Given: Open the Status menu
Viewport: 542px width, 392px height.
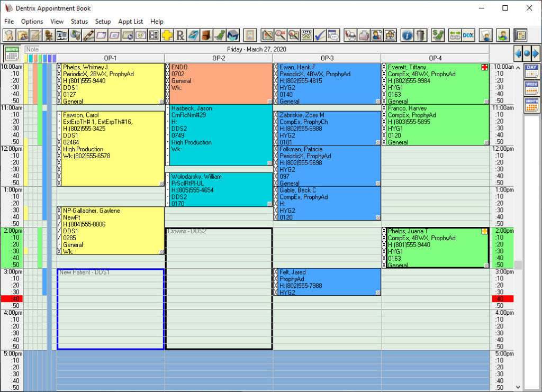Looking at the screenshot, I should [x=79, y=22].
